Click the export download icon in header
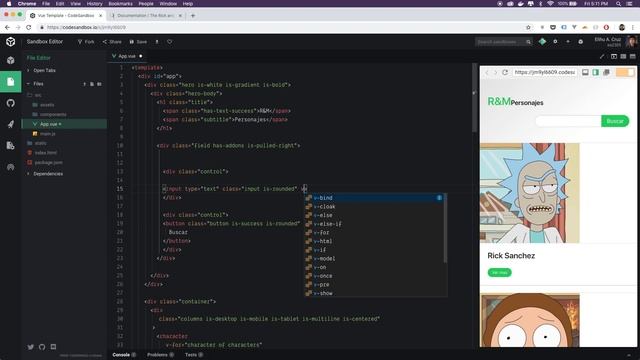 [157, 42]
